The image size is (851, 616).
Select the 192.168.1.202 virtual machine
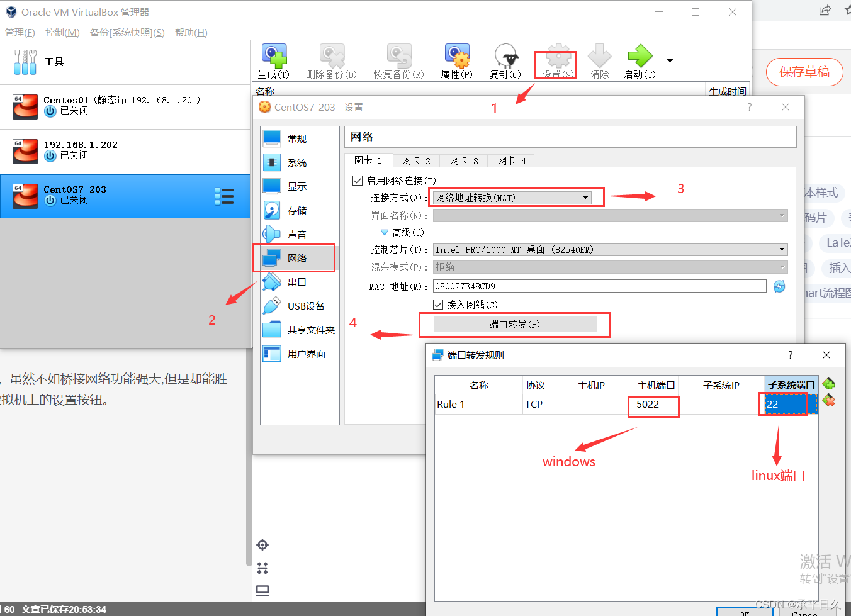(x=125, y=152)
